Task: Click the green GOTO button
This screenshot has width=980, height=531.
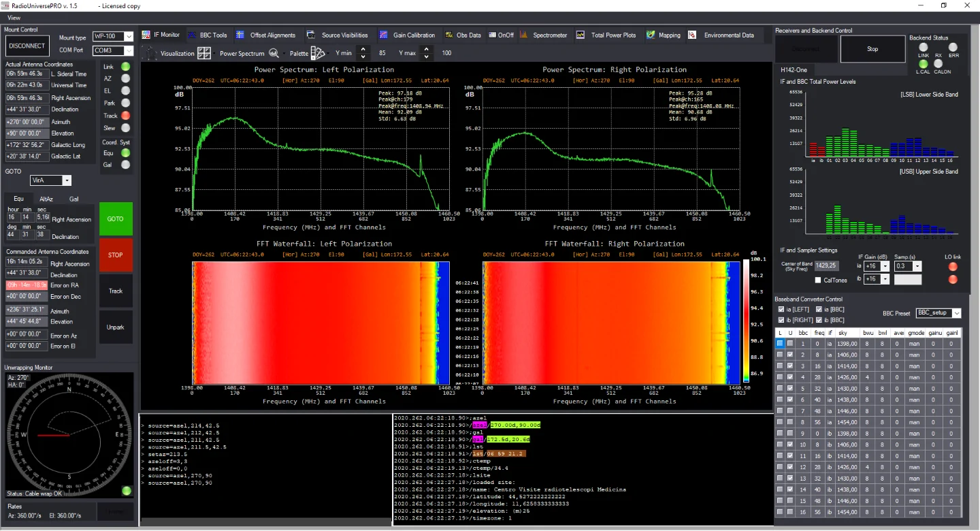Action: [116, 219]
